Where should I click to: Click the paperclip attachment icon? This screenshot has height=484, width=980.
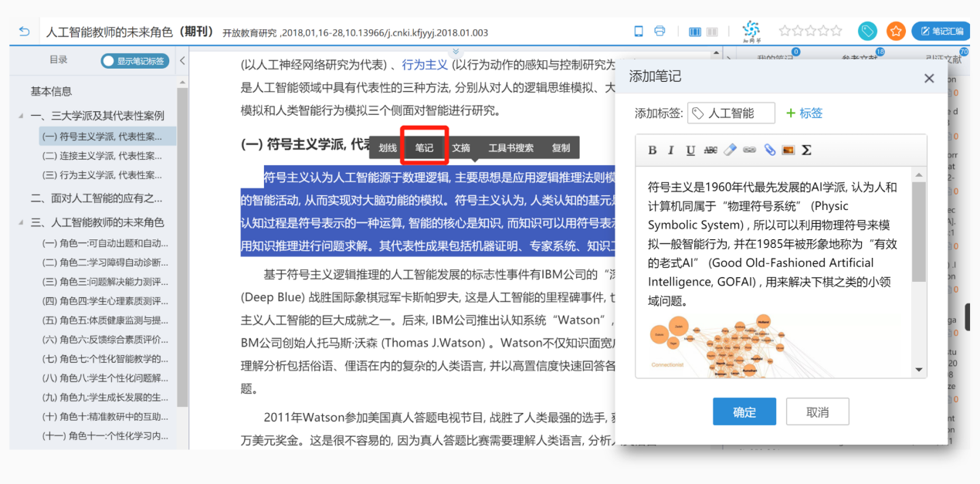click(769, 150)
